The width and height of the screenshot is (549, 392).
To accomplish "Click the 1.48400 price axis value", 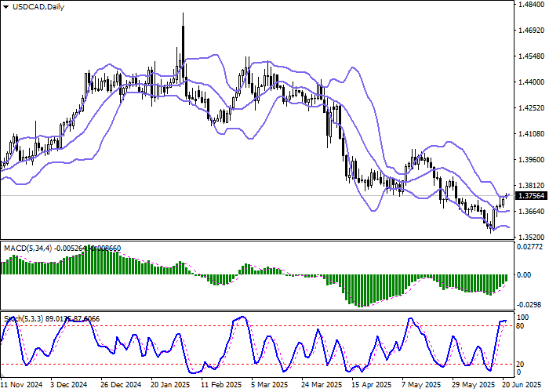I will point(531,5).
